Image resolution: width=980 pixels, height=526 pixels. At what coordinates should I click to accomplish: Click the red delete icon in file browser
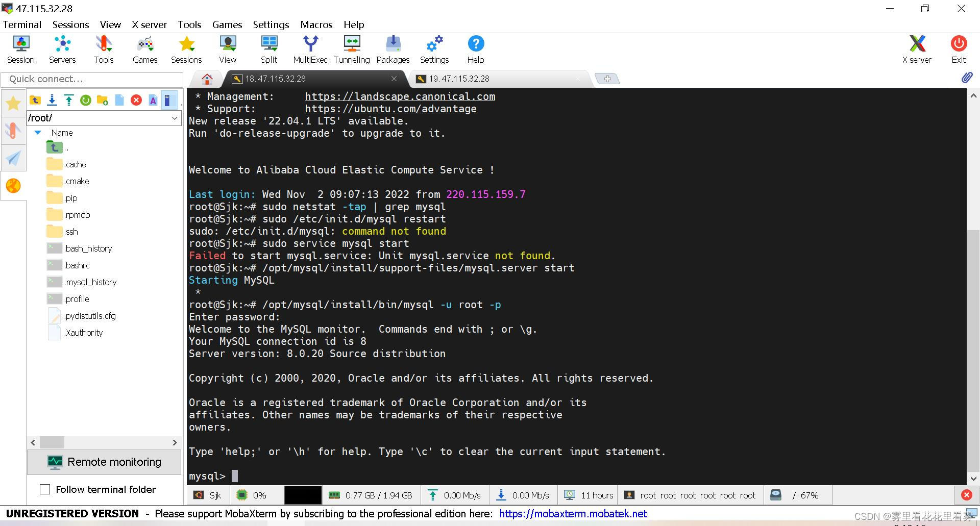tap(136, 100)
